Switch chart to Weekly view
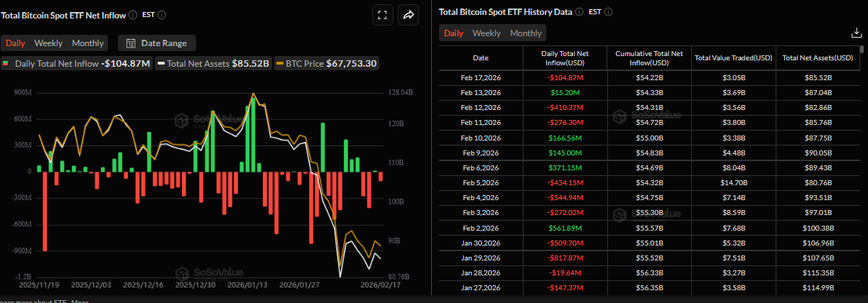868x303 pixels. [x=48, y=43]
